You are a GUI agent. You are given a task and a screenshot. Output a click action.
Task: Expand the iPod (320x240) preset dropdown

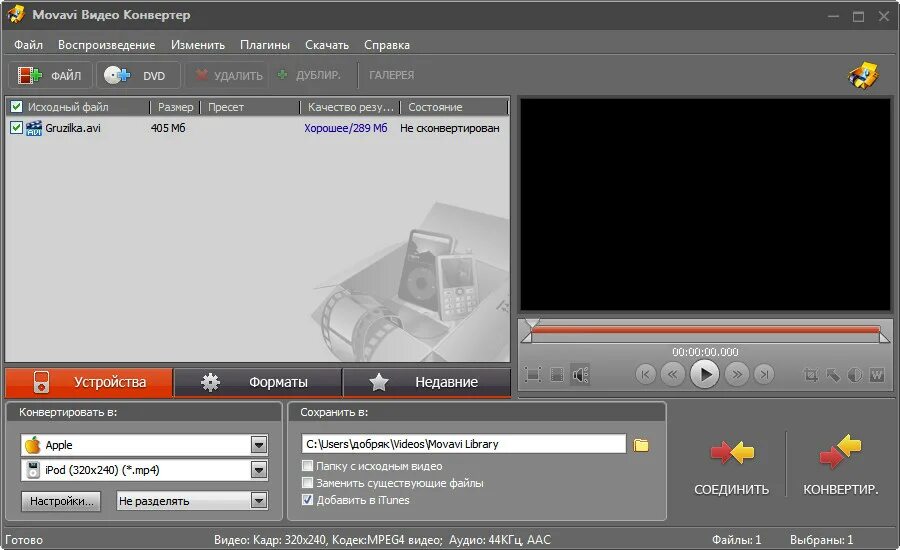point(259,470)
